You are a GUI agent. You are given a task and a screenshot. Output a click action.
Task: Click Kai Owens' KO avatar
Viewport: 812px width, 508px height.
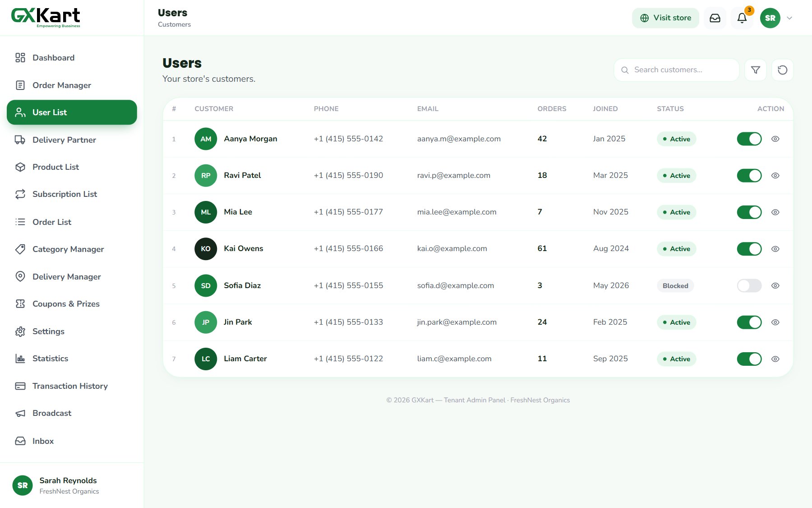206,249
